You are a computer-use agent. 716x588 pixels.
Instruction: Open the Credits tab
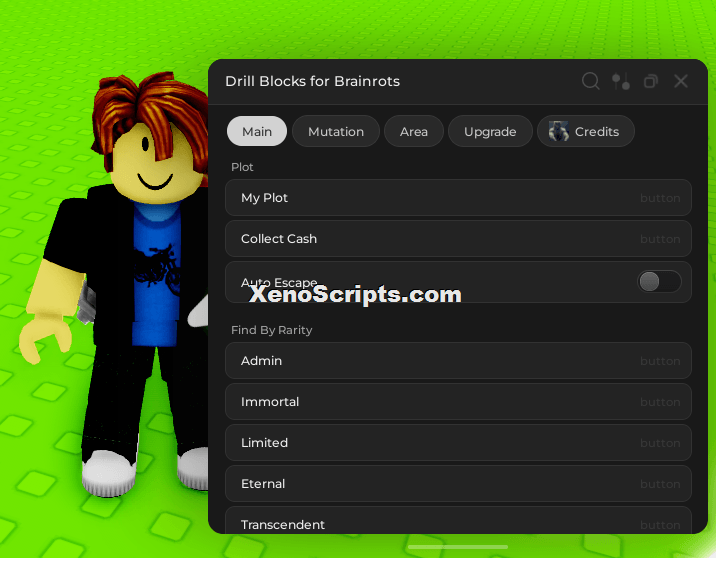click(x=586, y=131)
